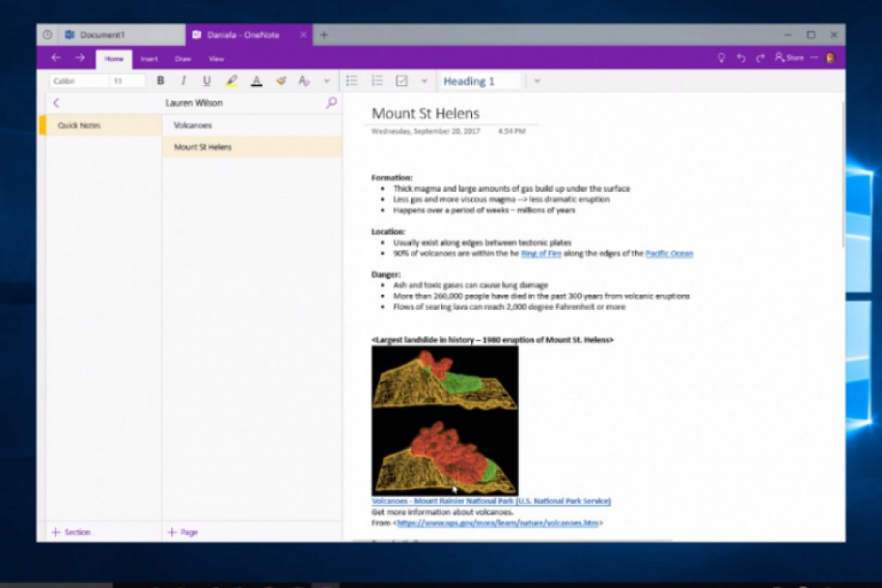The image size is (882, 588).
Task: Click the Lauren Wilson notebook name
Action: point(193,104)
